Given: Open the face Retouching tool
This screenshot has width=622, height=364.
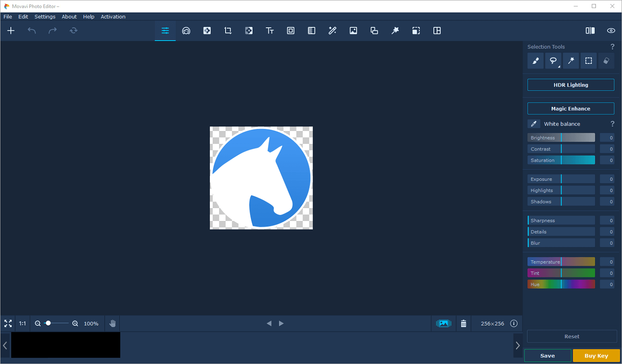Looking at the screenshot, I should click(x=186, y=31).
